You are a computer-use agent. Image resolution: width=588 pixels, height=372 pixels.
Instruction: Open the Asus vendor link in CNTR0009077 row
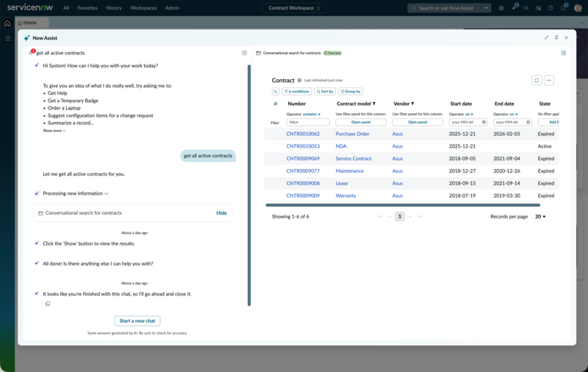398,171
